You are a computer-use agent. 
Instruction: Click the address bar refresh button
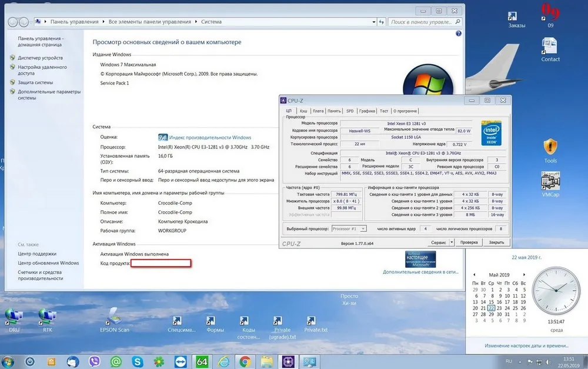pyautogui.click(x=382, y=22)
